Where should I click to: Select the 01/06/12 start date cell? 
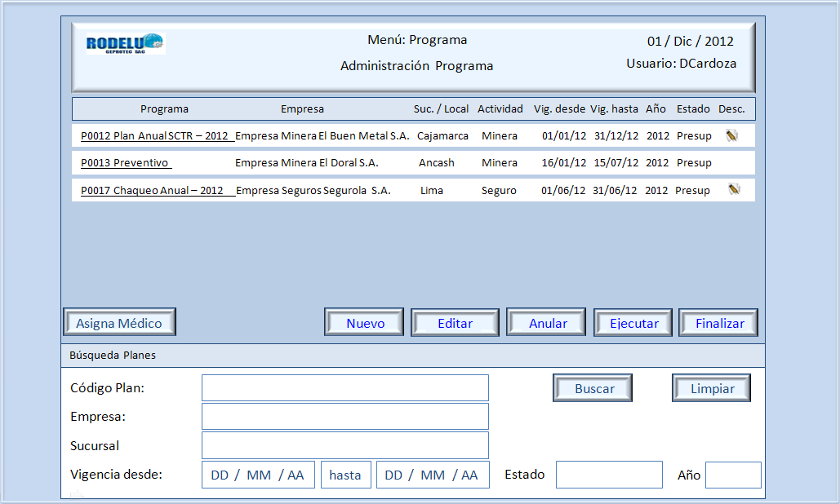(x=563, y=191)
